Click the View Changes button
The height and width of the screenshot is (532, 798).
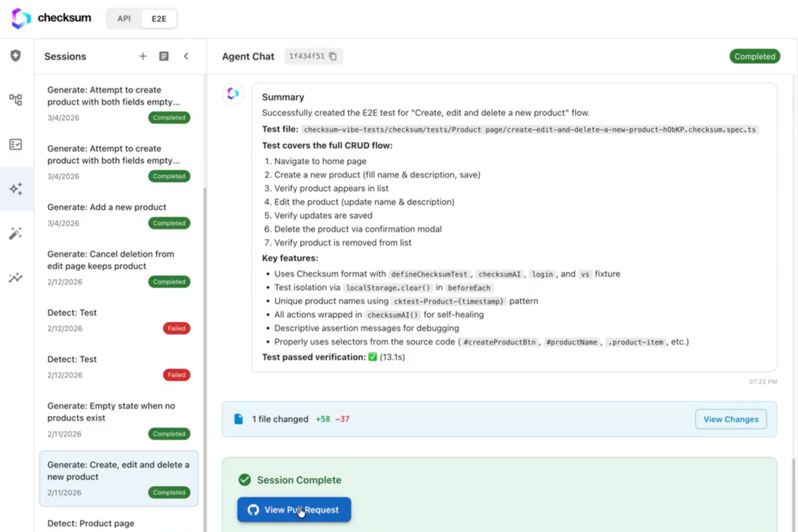point(731,419)
